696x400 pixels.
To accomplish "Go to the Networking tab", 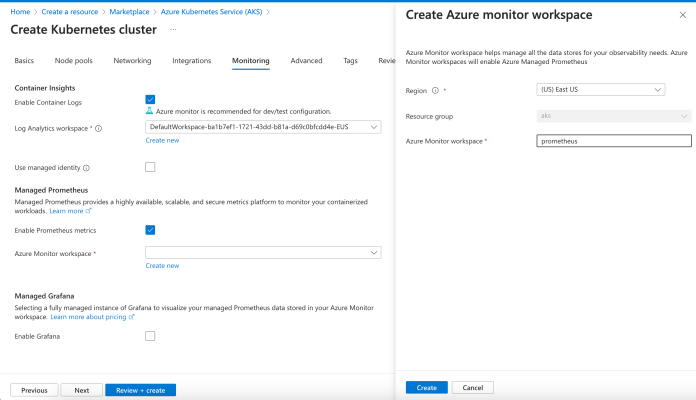I will [x=132, y=61].
